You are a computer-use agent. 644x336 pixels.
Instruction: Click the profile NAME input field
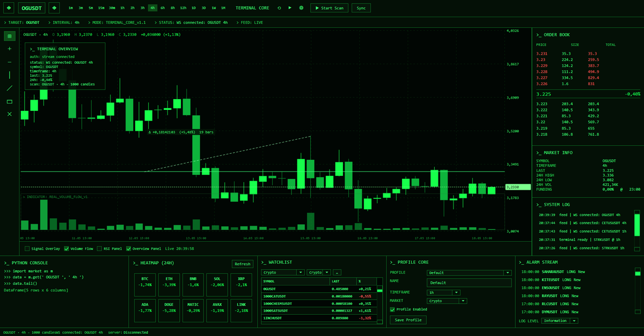469,282
